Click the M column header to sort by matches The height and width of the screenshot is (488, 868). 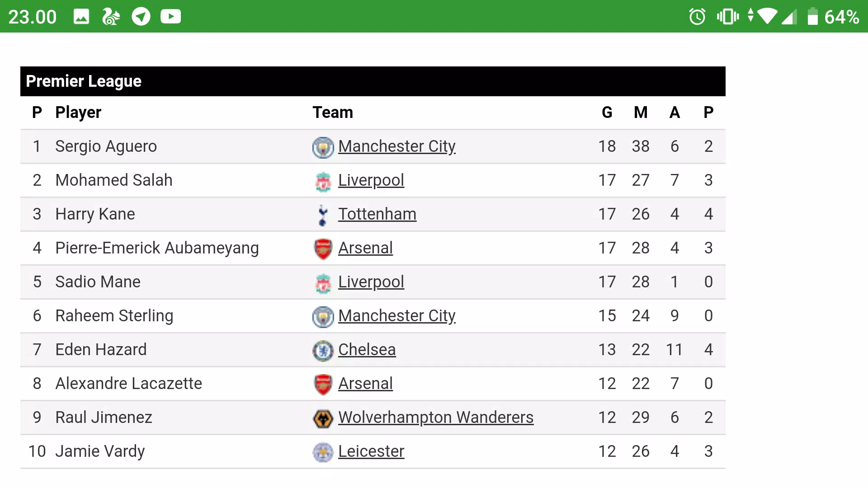tap(640, 112)
